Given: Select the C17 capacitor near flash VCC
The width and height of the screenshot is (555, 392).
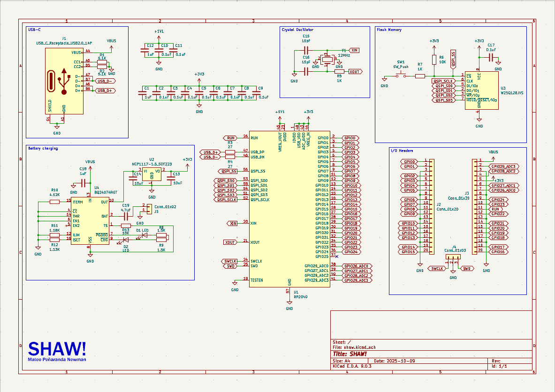Looking at the screenshot, I should pos(491,57).
